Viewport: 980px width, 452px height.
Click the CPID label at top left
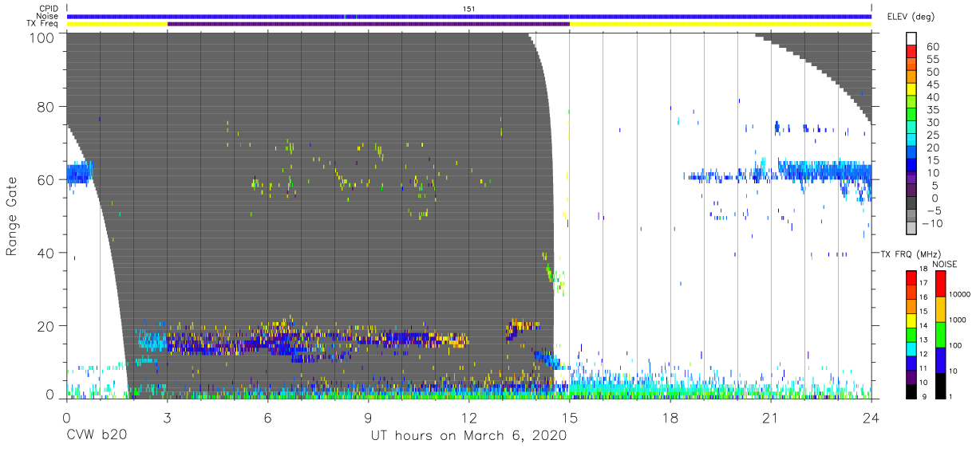pos(48,9)
